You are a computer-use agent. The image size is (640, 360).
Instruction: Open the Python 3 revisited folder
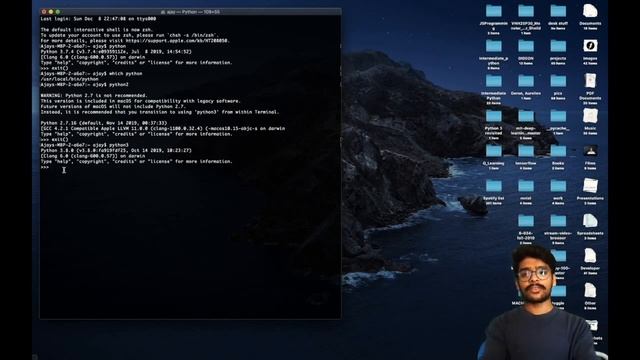[493, 116]
